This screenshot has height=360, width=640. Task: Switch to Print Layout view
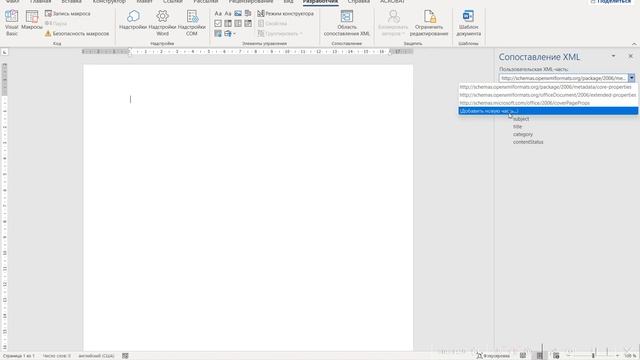540,356
